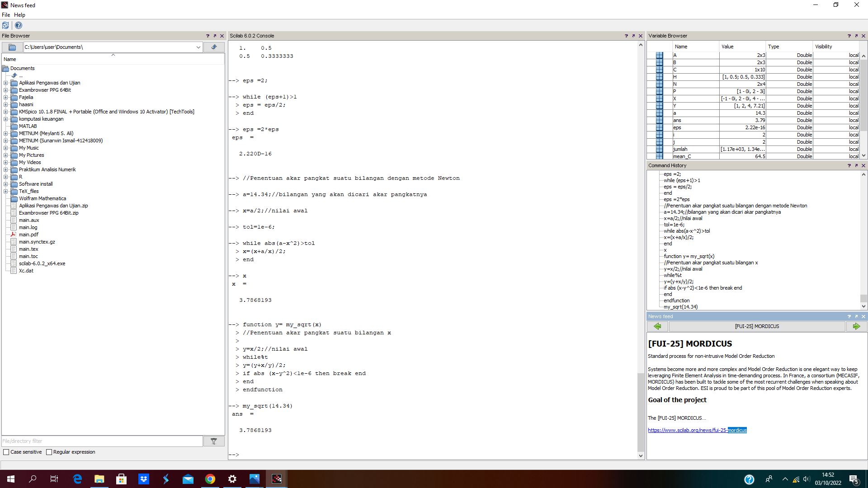This screenshot has width=868, height=488.
Task: Expand the TeX_files folder
Action: click(5, 191)
